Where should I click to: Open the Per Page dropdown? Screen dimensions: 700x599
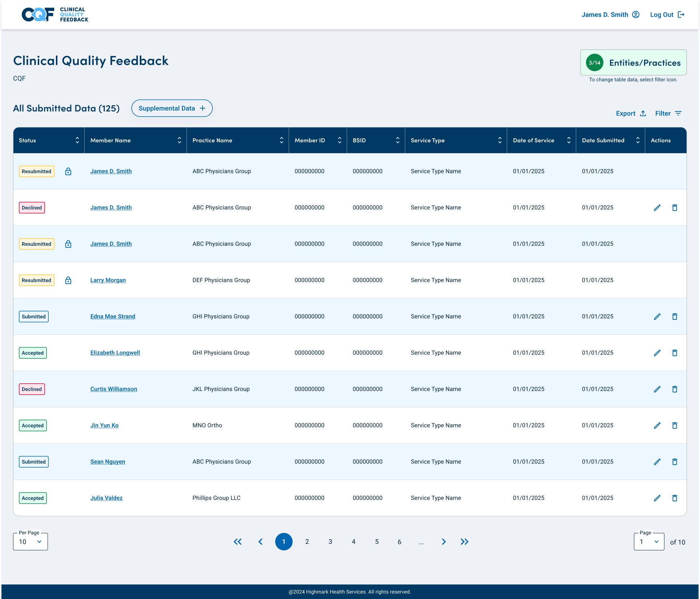30,542
